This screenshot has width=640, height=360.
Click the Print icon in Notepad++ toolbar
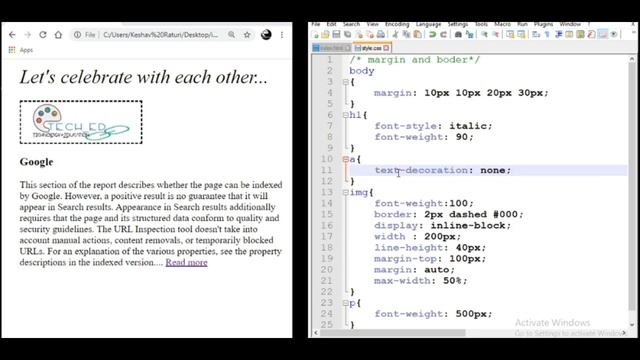point(380,35)
